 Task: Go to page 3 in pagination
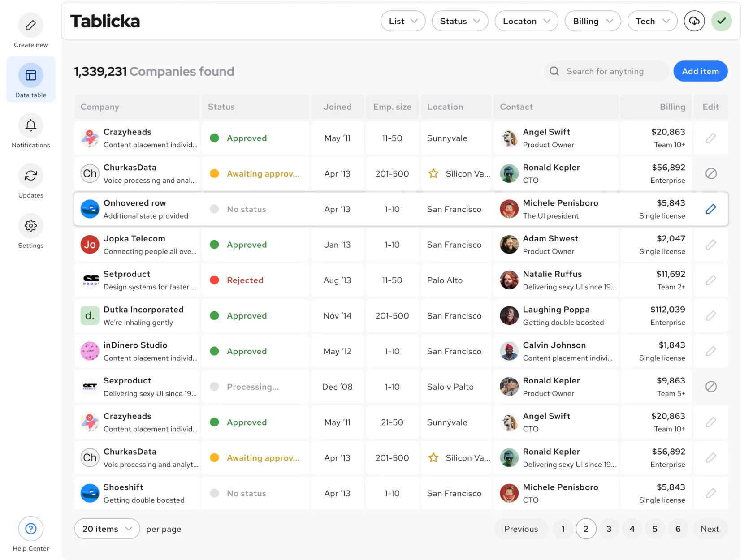pyautogui.click(x=609, y=529)
